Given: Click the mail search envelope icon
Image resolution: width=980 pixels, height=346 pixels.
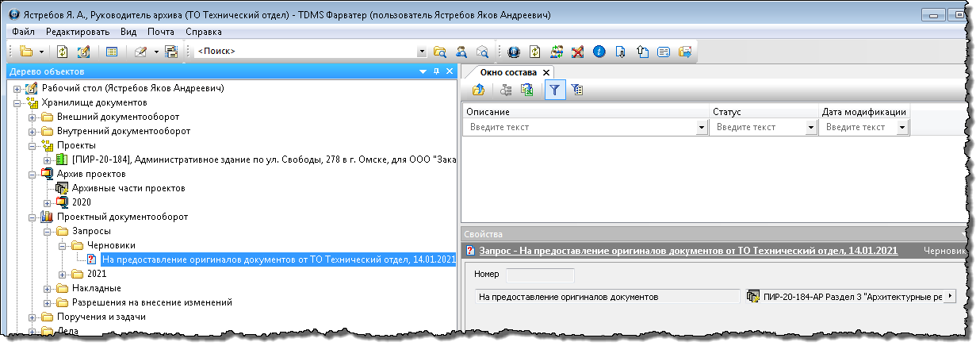Looking at the screenshot, I should (481, 52).
